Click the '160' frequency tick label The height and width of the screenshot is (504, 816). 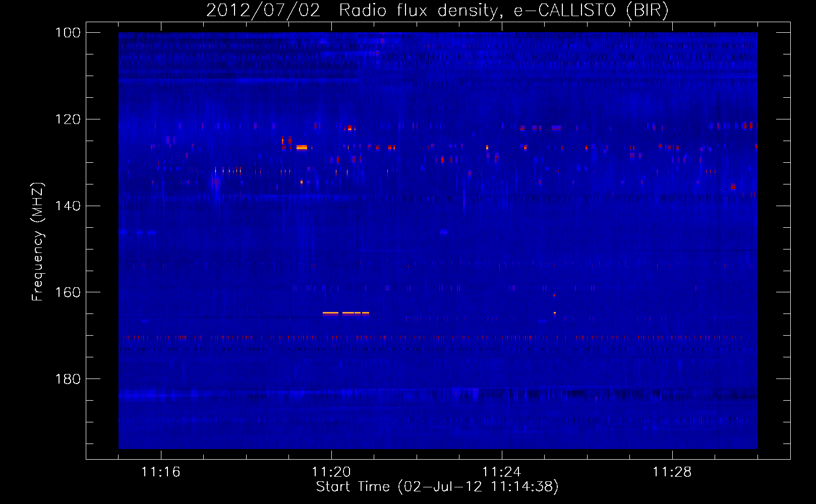pos(68,292)
